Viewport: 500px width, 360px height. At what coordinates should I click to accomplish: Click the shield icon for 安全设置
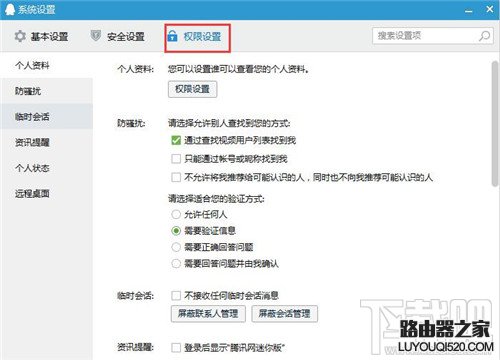click(96, 36)
